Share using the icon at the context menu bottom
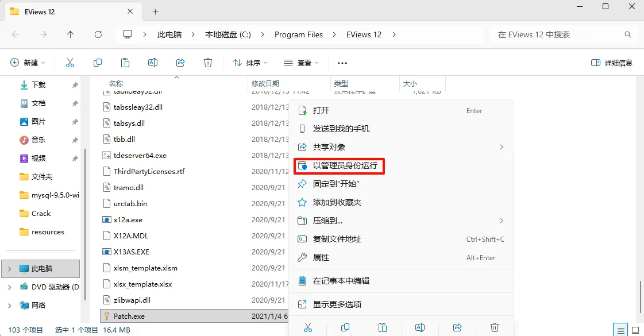Image resolution: width=644 pixels, height=336 pixels. point(457,327)
